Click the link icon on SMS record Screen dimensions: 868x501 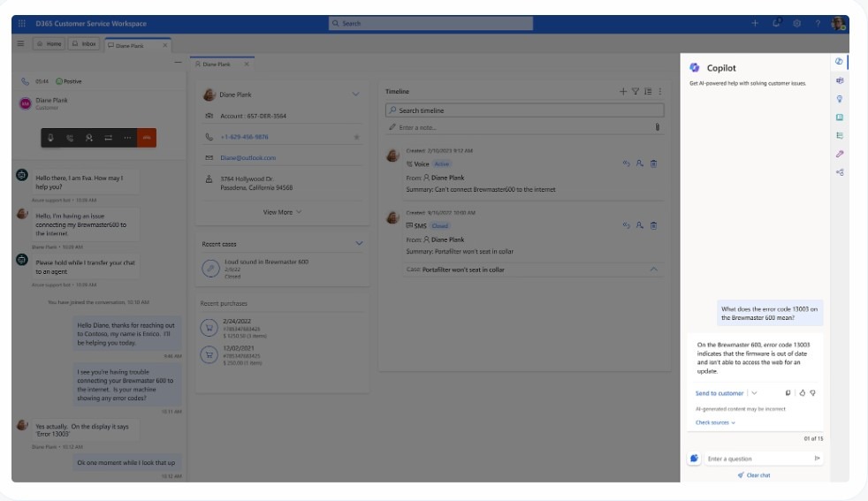point(626,225)
